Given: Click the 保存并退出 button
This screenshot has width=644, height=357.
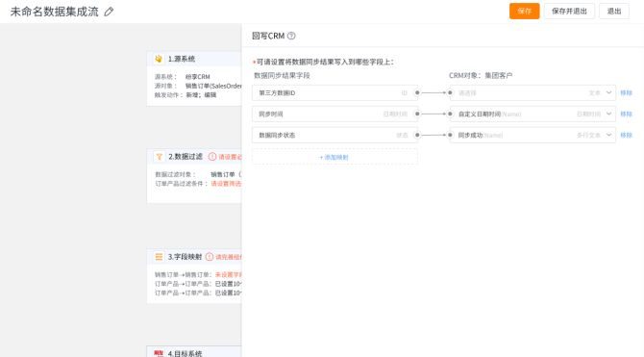Looking at the screenshot, I should pyautogui.click(x=569, y=12).
